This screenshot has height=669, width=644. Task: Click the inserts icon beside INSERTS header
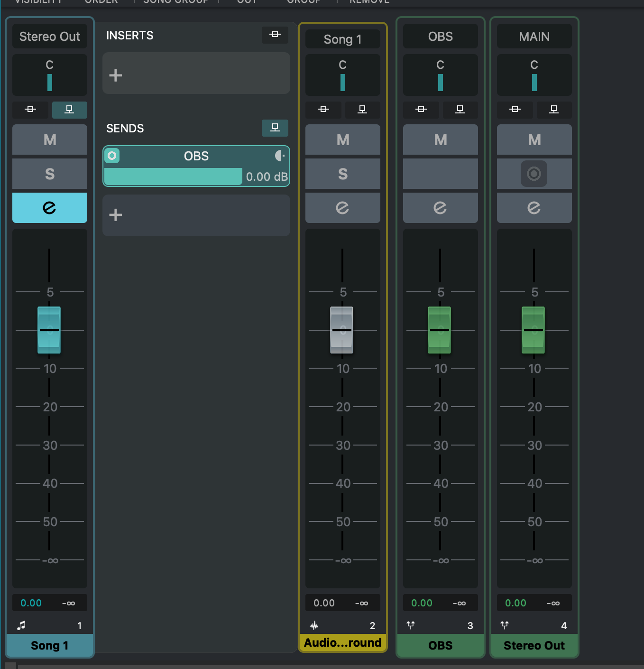coord(275,35)
